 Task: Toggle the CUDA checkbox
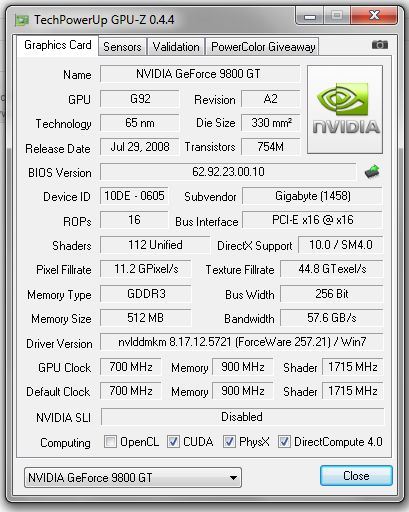(x=173, y=442)
